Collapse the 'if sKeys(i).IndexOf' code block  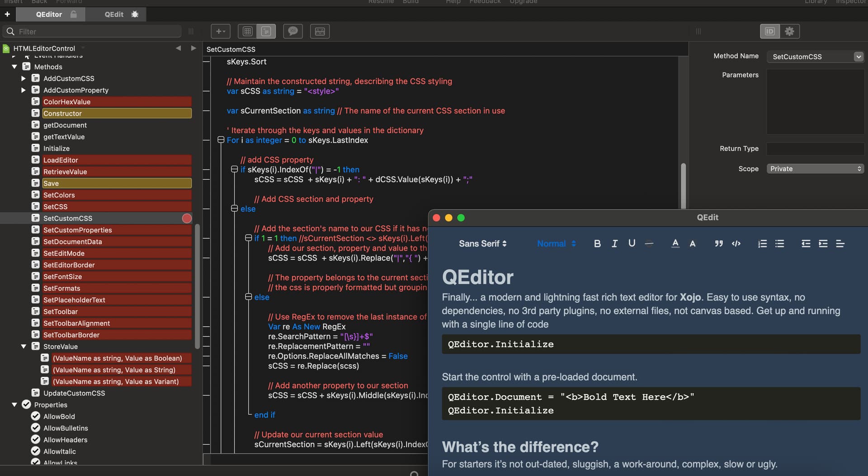pos(234,169)
